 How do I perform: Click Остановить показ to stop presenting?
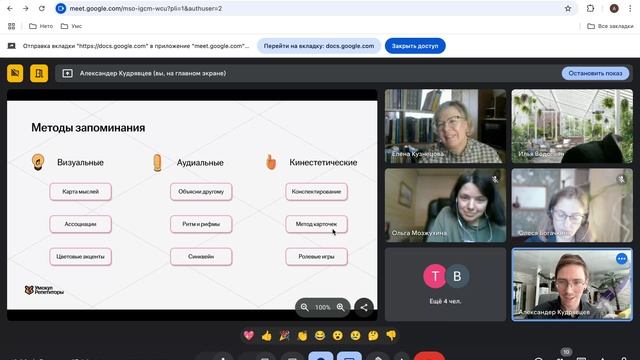pos(596,73)
